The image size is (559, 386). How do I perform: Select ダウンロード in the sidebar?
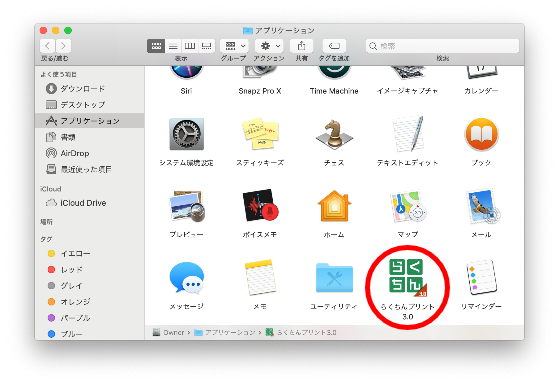(90, 88)
